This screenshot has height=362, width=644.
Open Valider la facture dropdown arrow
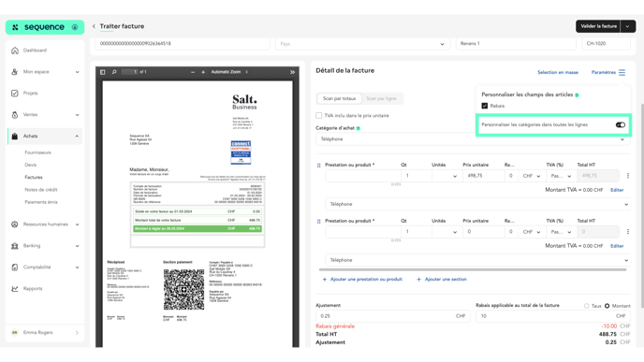(x=627, y=26)
